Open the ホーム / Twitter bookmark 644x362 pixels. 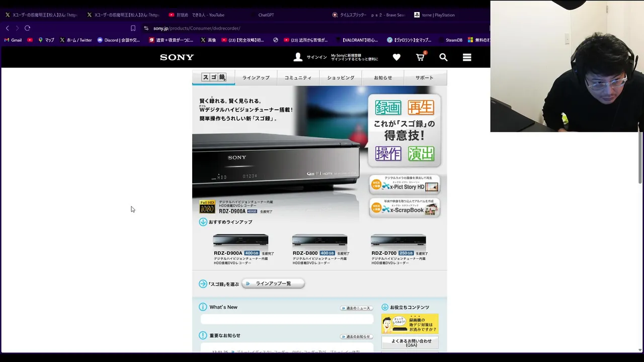pyautogui.click(x=76, y=40)
